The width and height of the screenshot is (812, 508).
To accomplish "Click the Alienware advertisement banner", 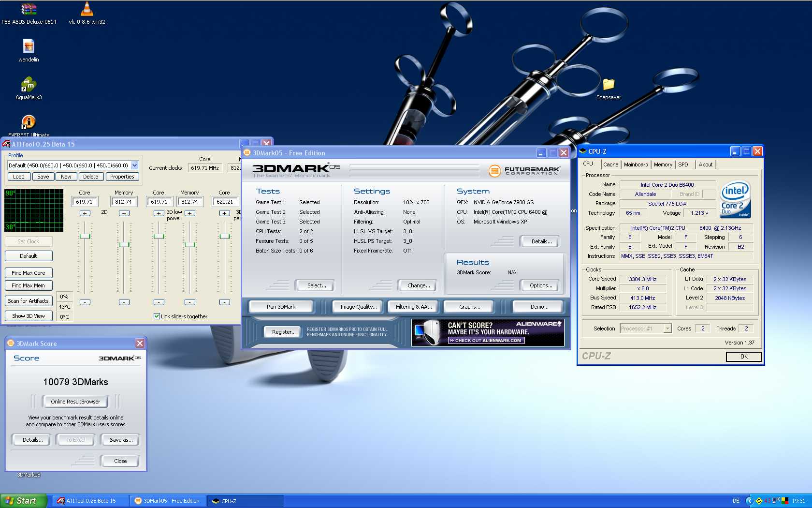I will (488, 332).
